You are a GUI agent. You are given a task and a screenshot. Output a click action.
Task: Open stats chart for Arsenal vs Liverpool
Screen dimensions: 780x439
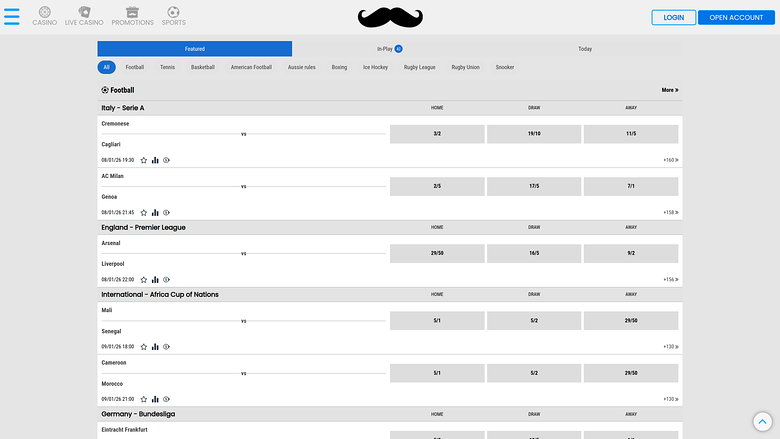155,280
